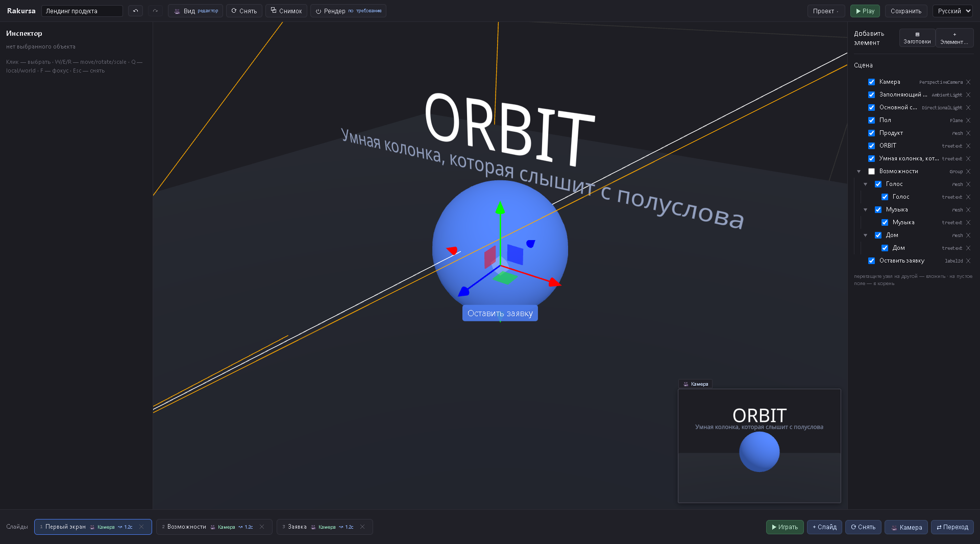The height and width of the screenshot is (544, 980).
Task: Switch to the Возможности slide
Action: click(214, 527)
